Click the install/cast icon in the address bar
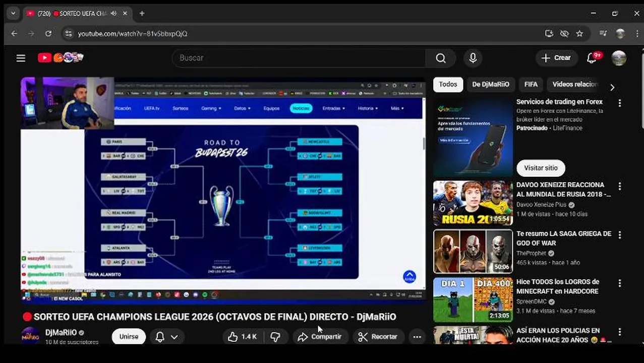This screenshot has height=363, width=644. coord(549,34)
